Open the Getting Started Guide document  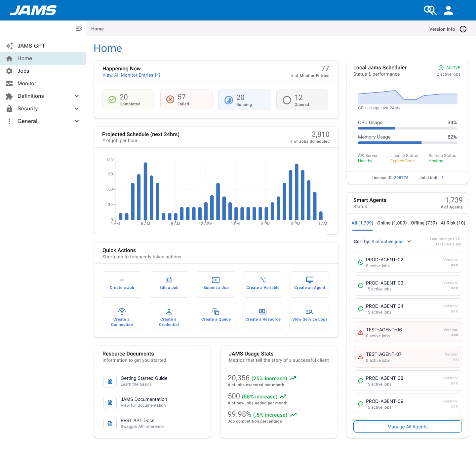point(144,378)
